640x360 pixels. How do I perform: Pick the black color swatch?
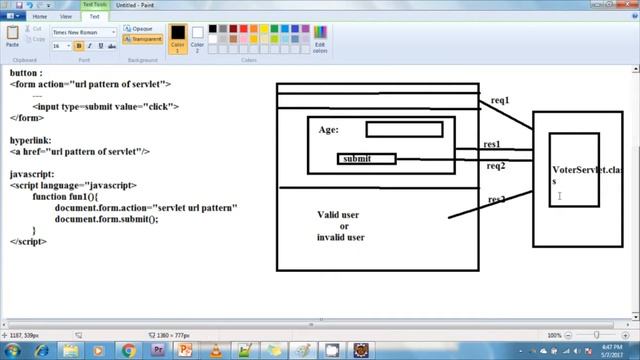point(213,29)
